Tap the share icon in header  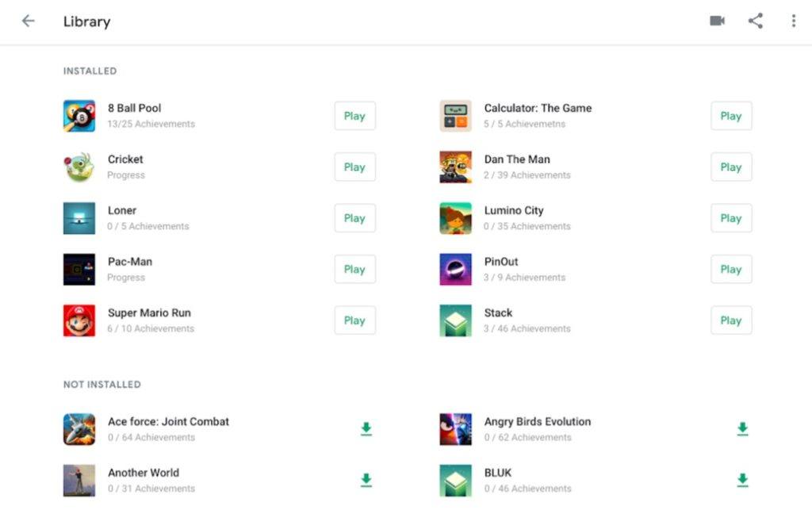pyautogui.click(x=756, y=21)
